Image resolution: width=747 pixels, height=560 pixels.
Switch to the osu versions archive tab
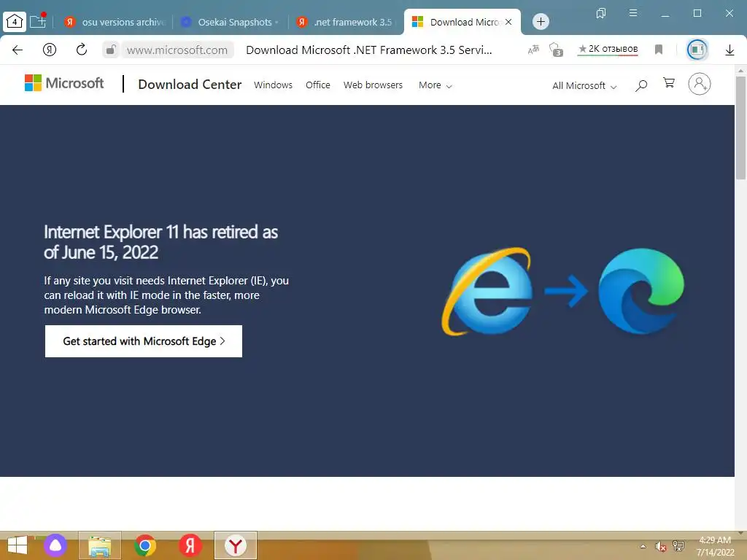pos(116,22)
